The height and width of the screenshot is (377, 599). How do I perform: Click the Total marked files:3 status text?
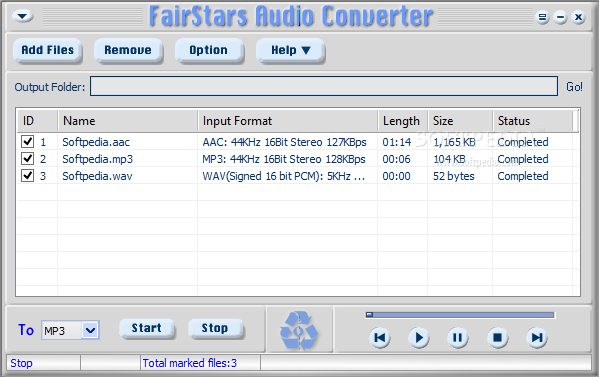(x=189, y=363)
